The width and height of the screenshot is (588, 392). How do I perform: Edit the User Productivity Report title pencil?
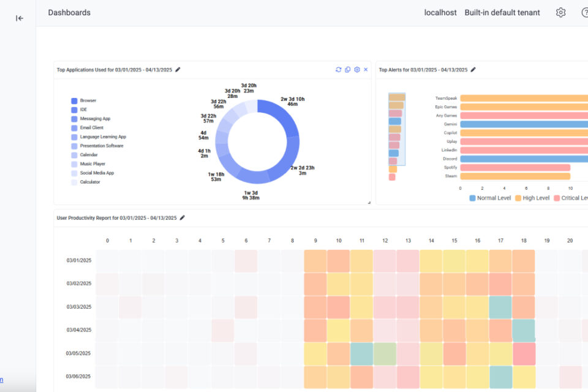[x=182, y=218]
